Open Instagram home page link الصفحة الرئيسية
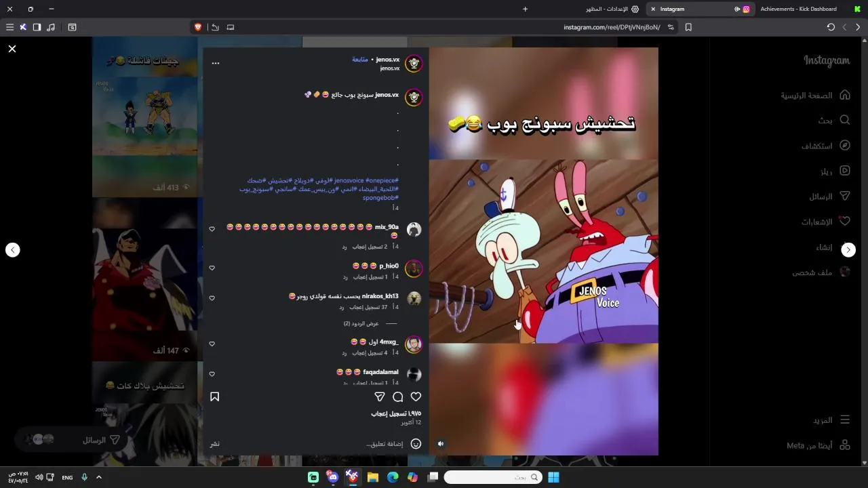Image resolution: width=868 pixels, height=488 pixels. (815, 95)
